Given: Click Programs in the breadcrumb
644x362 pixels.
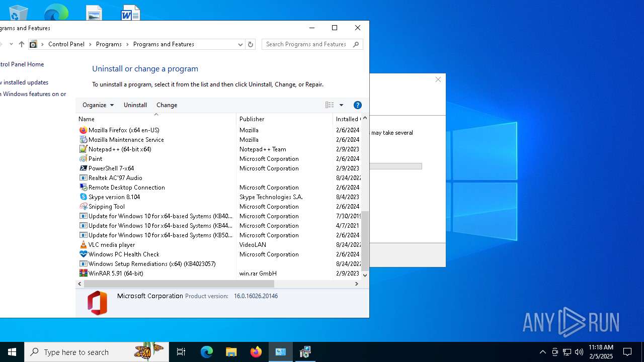Looking at the screenshot, I should coord(109,44).
